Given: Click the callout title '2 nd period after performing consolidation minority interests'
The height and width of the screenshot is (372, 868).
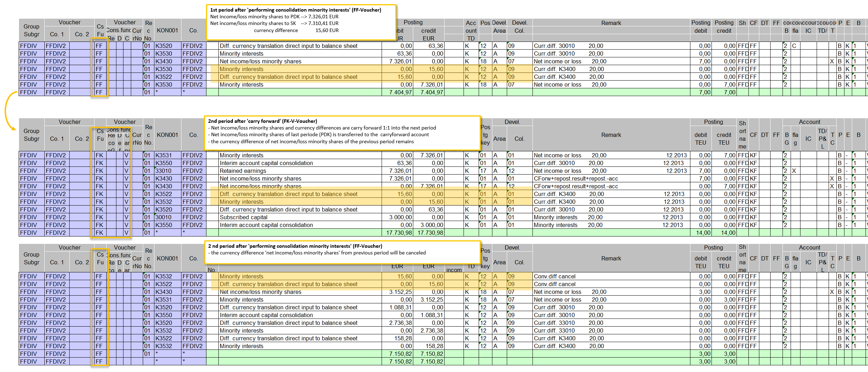Looking at the screenshot, I should 295,246.
